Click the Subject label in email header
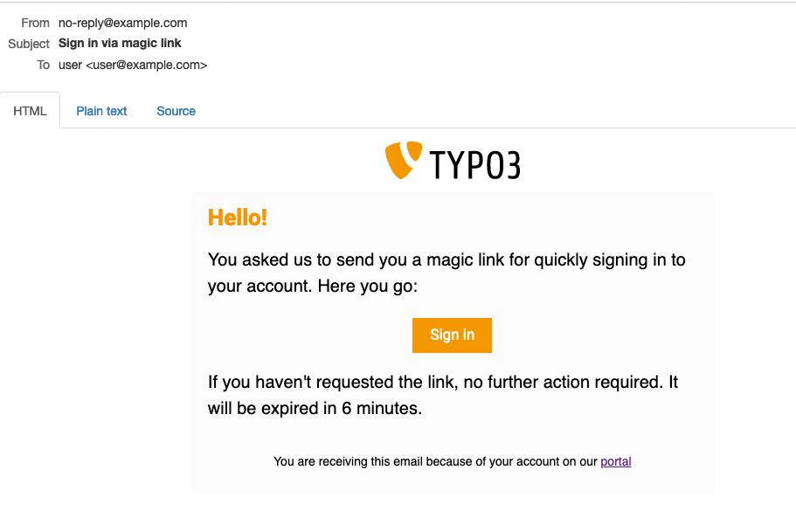 (29, 44)
